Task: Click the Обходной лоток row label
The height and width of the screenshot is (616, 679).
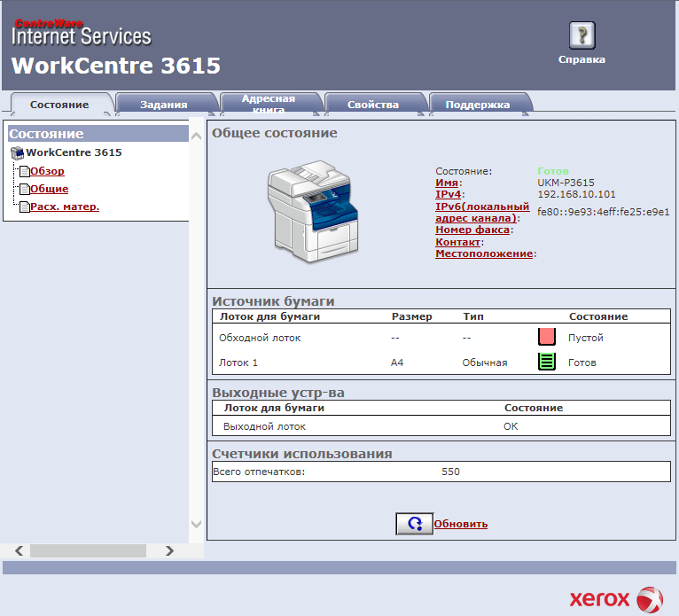Action: (x=260, y=338)
